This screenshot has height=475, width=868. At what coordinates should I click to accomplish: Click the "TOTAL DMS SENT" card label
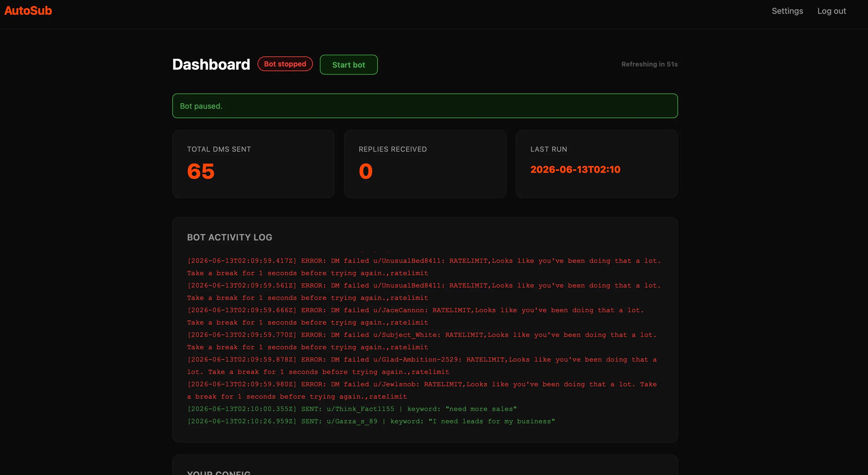(x=219, y=149)
